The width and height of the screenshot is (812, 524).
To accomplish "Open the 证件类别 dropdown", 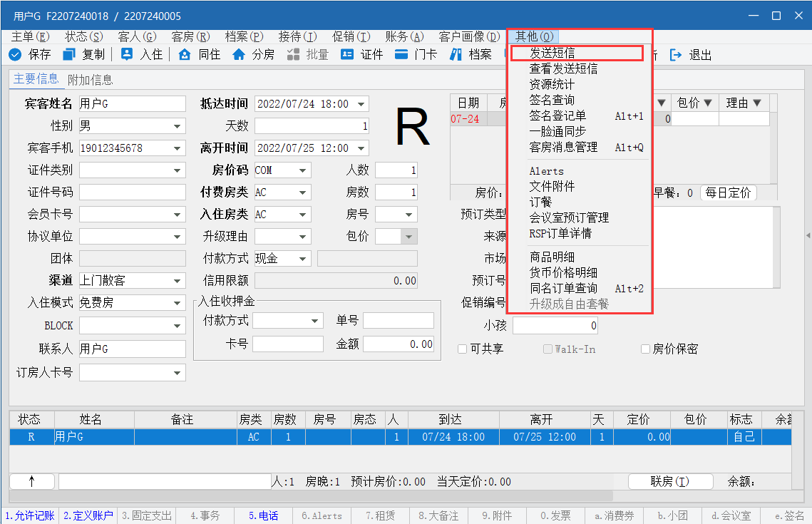I will click(177, 170).
